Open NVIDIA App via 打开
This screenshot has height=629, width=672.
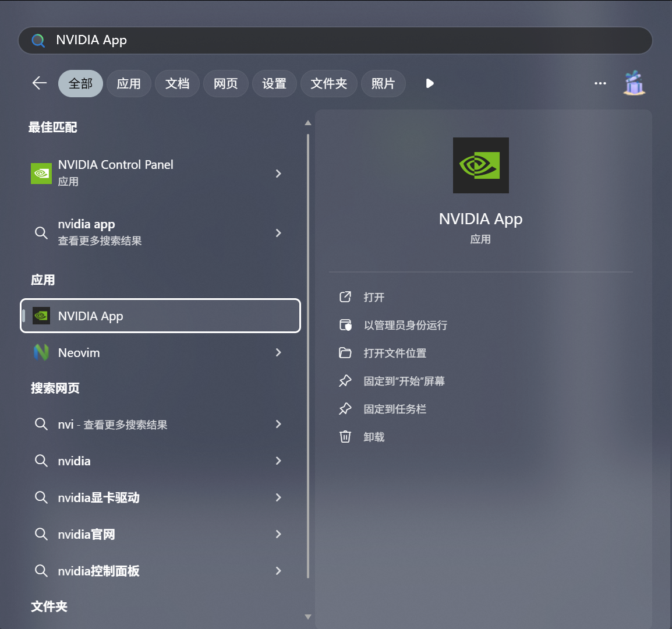point(374,297)
